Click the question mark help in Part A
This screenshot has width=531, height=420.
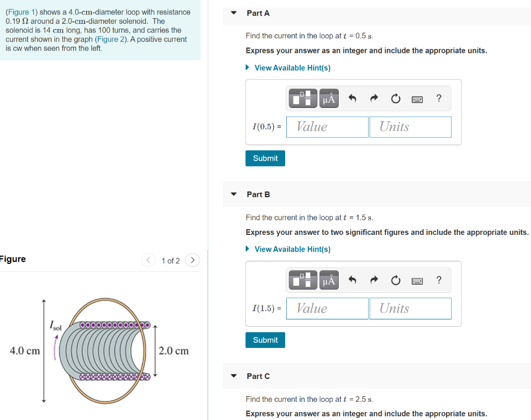click(439, 98)
